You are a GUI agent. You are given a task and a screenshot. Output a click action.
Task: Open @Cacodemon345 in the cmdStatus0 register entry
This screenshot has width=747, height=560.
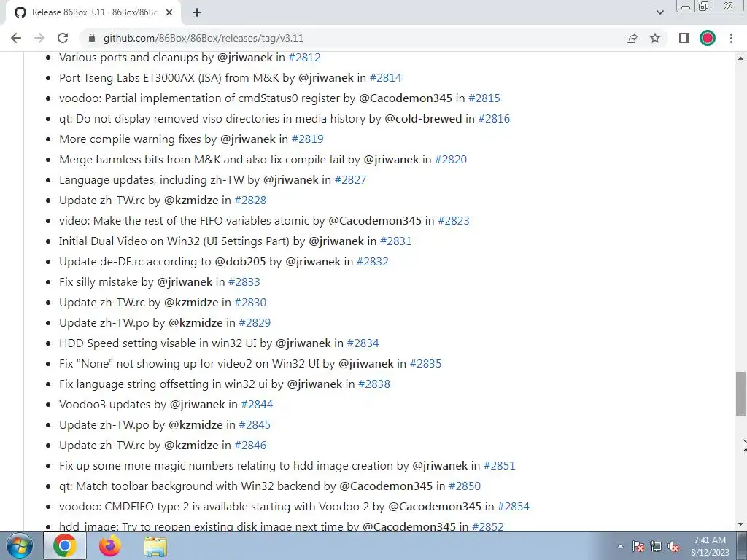pyautogui.click(x=406, y=98)
